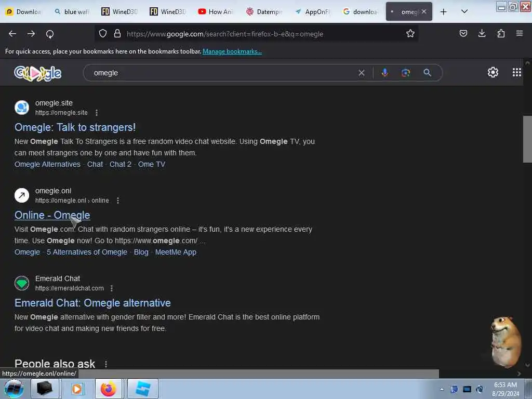Click the dancing hamster sticker
The image size is (532, 399).
click(x=505, y=342)
